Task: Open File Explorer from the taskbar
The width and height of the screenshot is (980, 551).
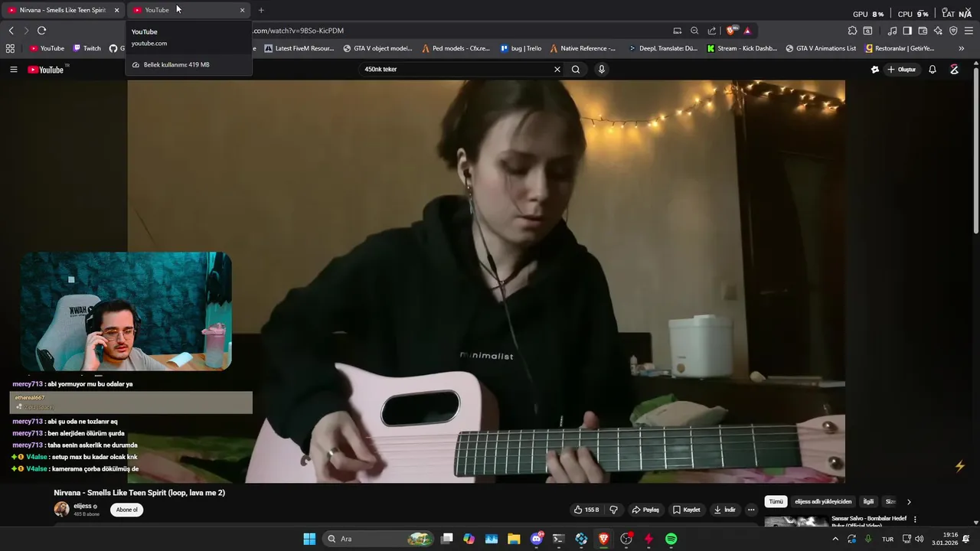Action: pos(514,539)
